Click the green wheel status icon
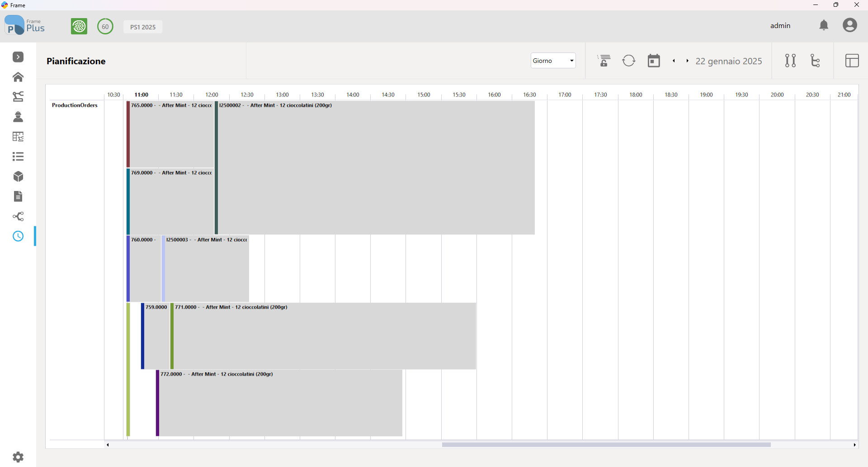868x467 pixels. (79, 26)
